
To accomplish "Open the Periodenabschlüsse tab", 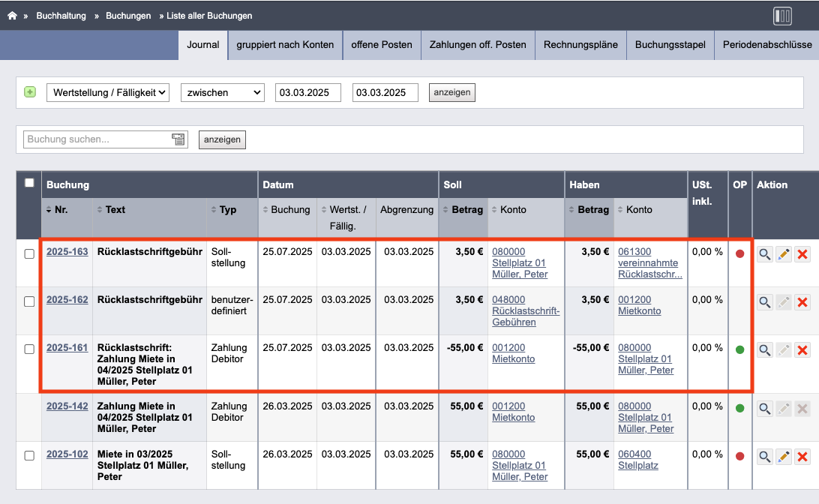I will pyautogui.click(x=766, y=45).
